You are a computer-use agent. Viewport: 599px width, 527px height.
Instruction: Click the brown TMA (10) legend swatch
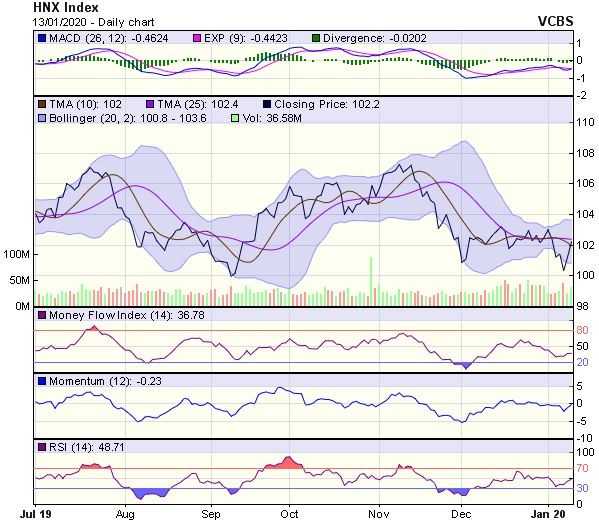click(42, 104)
